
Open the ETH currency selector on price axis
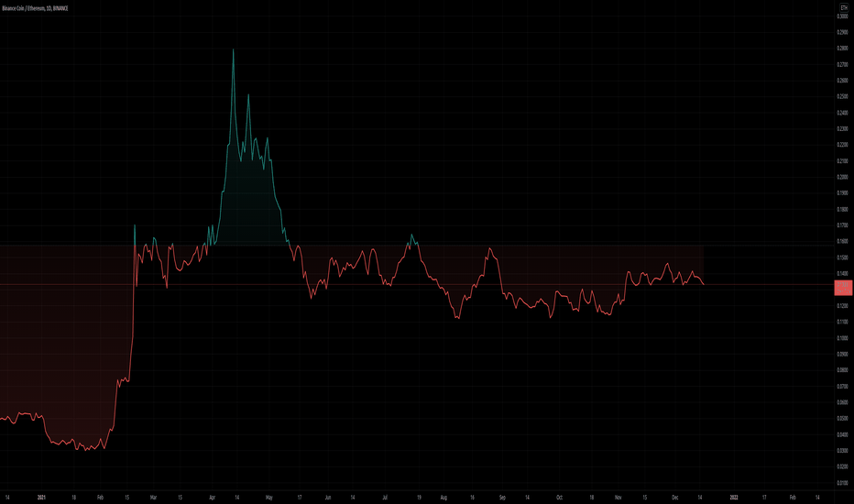[844, 7]
